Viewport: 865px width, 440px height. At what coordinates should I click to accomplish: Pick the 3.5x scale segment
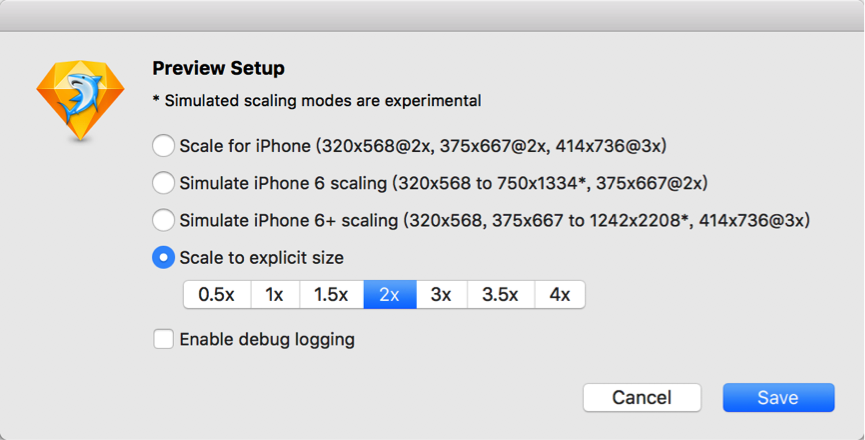(501, 295)
